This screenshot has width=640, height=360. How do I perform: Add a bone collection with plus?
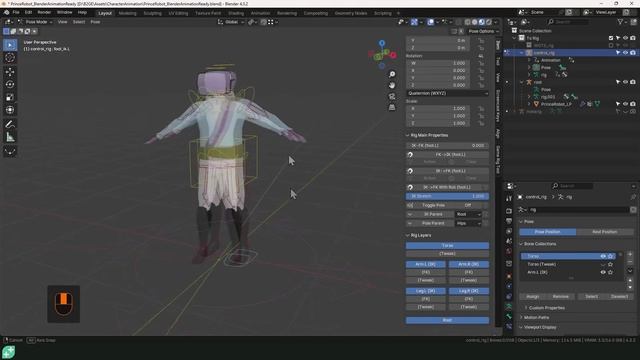[x=630, y=254]
